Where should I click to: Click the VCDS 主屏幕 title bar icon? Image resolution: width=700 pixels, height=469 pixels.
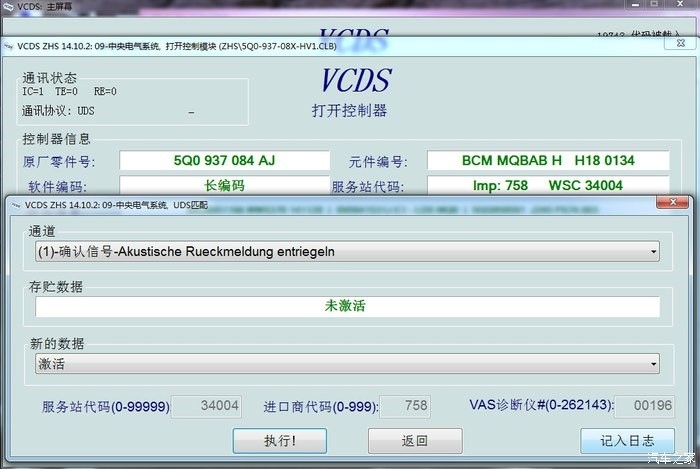point(8,6)
